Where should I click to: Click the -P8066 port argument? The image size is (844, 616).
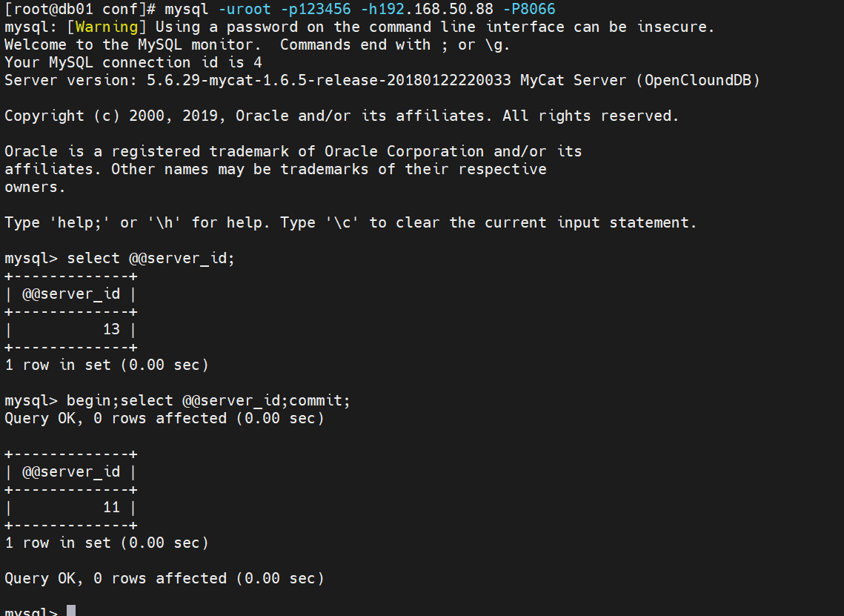point(529,9)
